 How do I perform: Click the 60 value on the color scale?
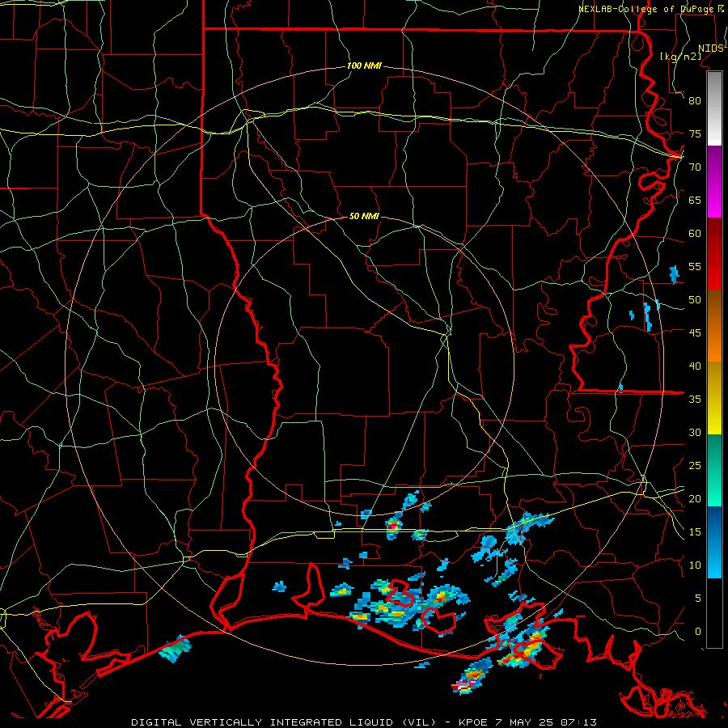[695, 234]
